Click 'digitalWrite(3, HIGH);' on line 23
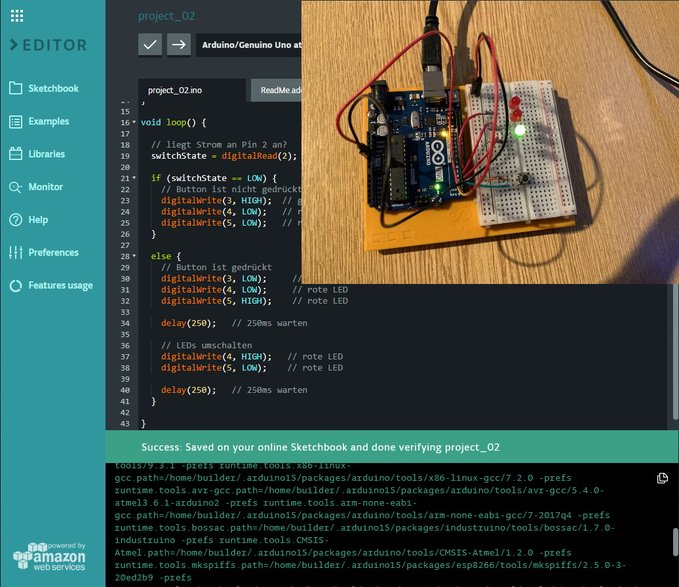This screenshot has height=587, width=679. pos(216,200)
